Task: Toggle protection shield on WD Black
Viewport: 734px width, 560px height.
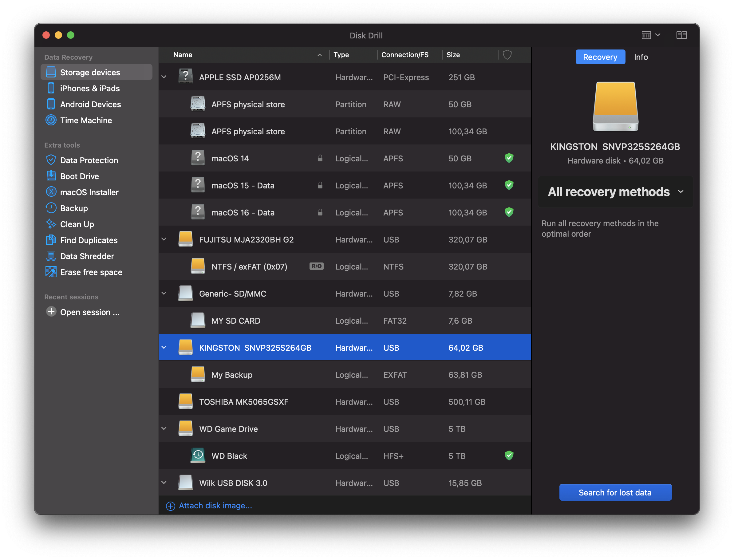Action: [509, 455]
